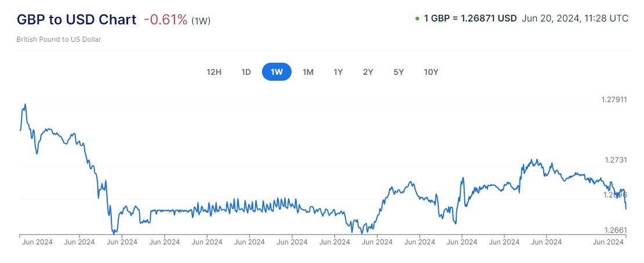644x263 pixels.
Task: Click the GBP to USD Chart title
Action: tap(77, 19)
